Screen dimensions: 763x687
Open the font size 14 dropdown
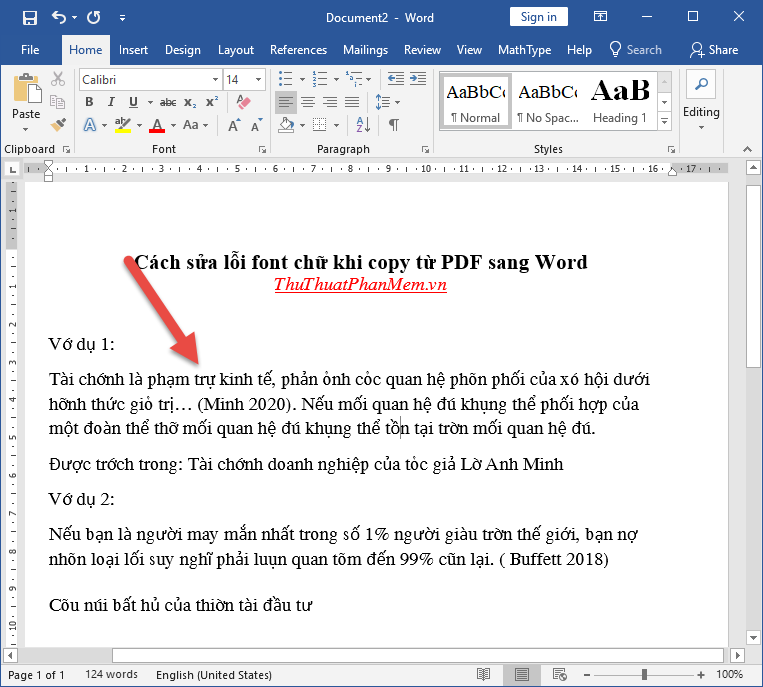(258, 80)
